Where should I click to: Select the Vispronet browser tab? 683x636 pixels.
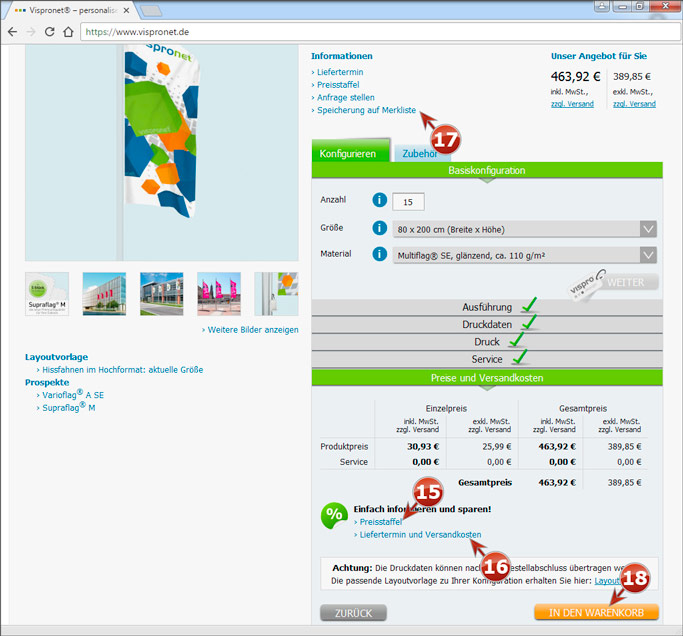[x=72, y=10]
